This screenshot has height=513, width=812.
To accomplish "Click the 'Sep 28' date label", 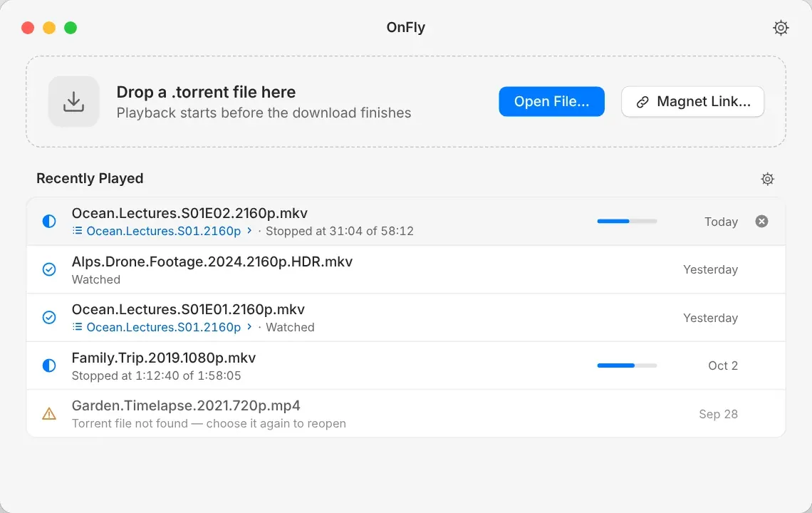I will click(x=718, y=414).
